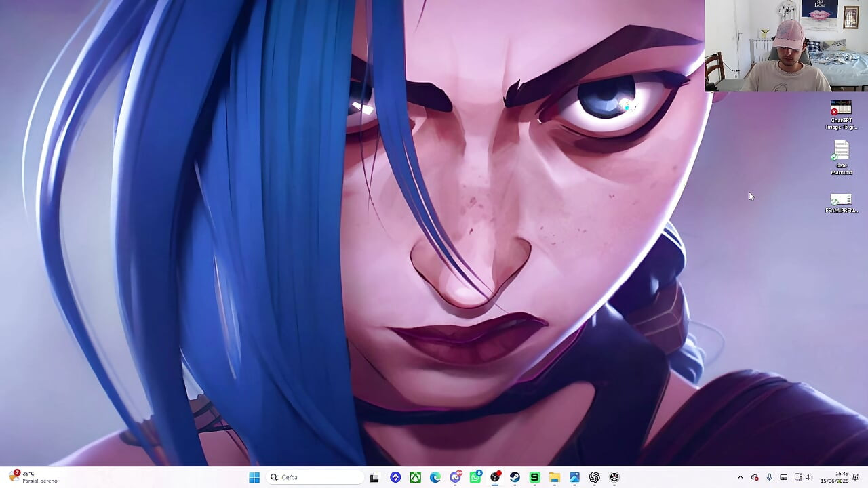Open the green S app in taskbar
The image size is (868, 488).
(x=534, y=477)
